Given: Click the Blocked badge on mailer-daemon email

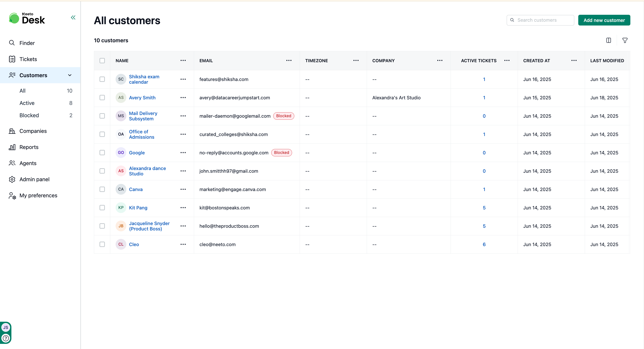Looking at the screenshot, I should (x=284, y=116).
